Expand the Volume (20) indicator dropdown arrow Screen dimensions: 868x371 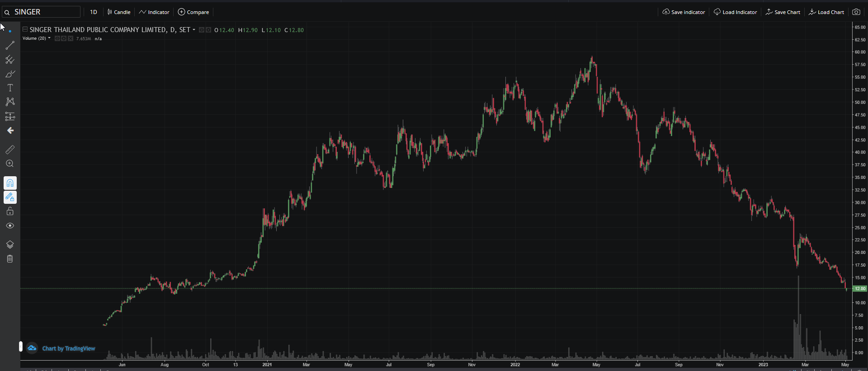[49, 38]
